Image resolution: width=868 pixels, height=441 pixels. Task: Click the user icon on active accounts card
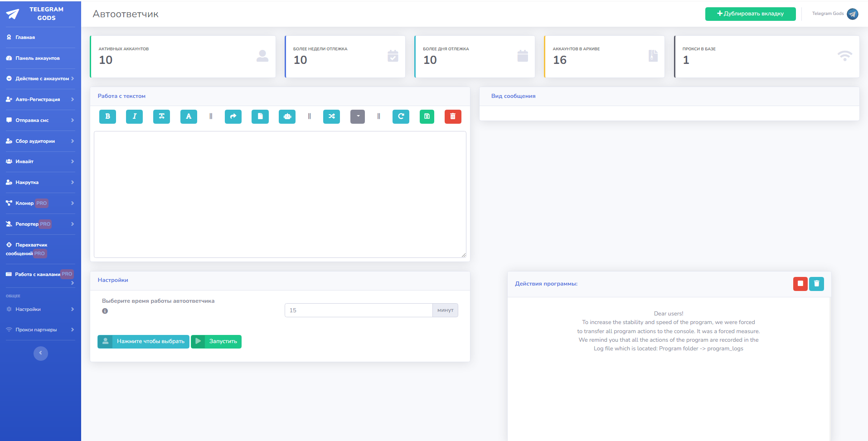pyautogui.click(x=262, y=56)
